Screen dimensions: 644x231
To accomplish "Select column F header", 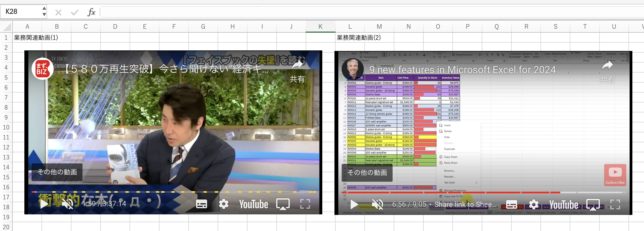I will tap(174, 27).
